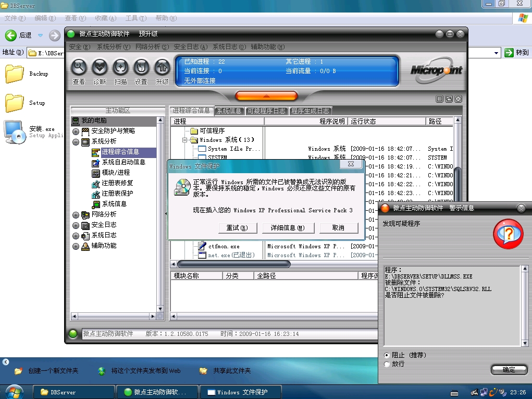Open the 网络分析(S) menu
This screenshot has height=399, width=532.
152,47
